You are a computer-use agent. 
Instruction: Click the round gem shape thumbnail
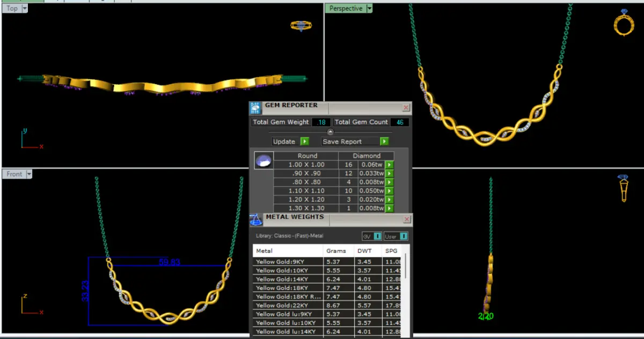coord(264,160)
